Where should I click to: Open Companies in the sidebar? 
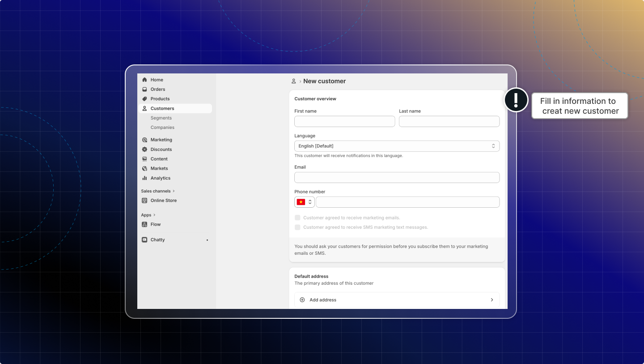pos(162,128)
